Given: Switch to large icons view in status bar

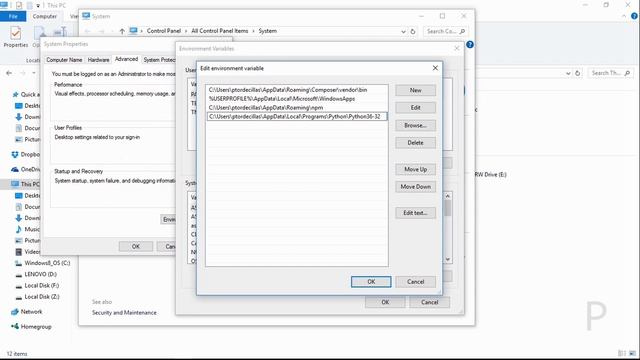Looking at the screenshot, I should (633, 353).
